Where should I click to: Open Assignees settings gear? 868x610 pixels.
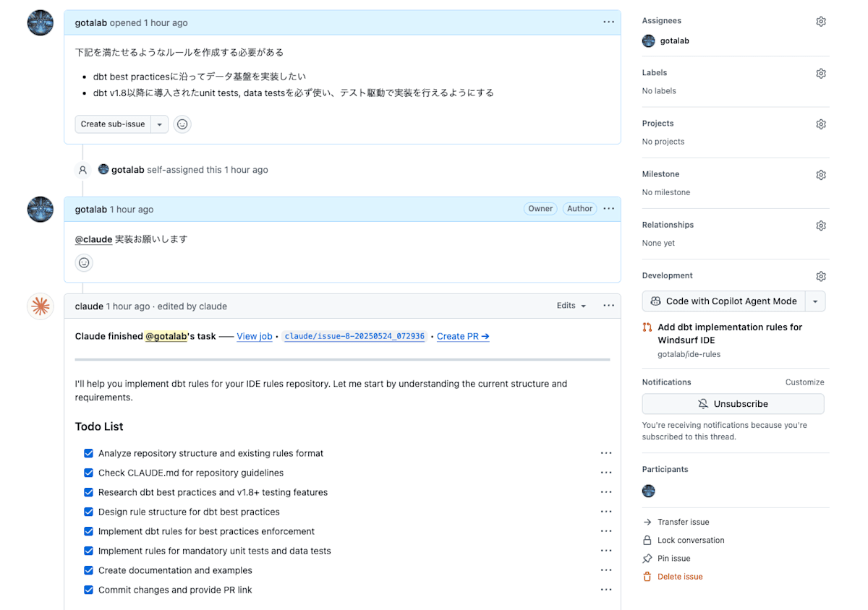(821, 22)
